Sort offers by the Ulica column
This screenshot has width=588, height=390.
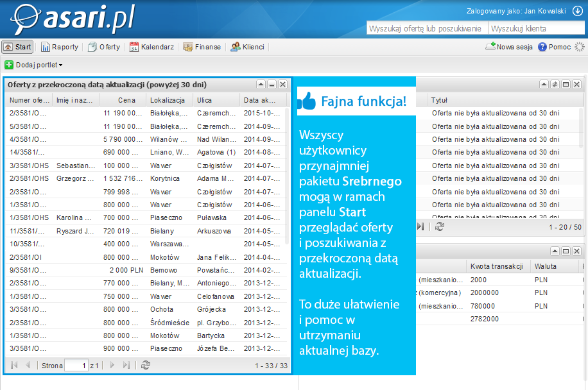[x=216, y=100]
